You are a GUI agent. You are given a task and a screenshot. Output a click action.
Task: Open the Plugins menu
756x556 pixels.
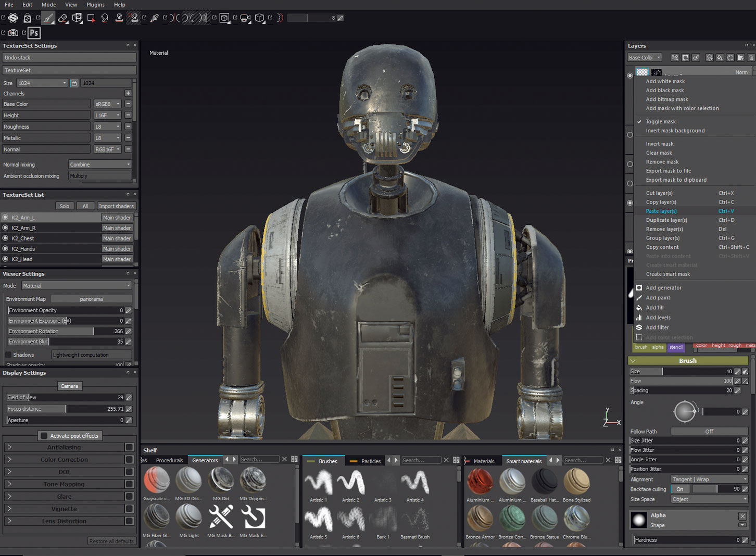point(95,5)
